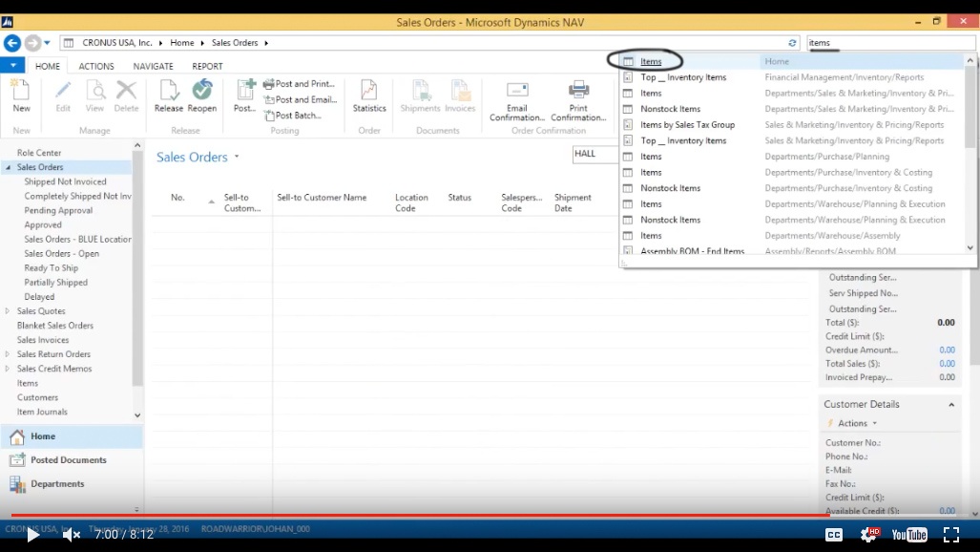Viewport: 980px width, 552px height.
Task: Expand the Sales Quotes tree node
Action: (9, 311)
